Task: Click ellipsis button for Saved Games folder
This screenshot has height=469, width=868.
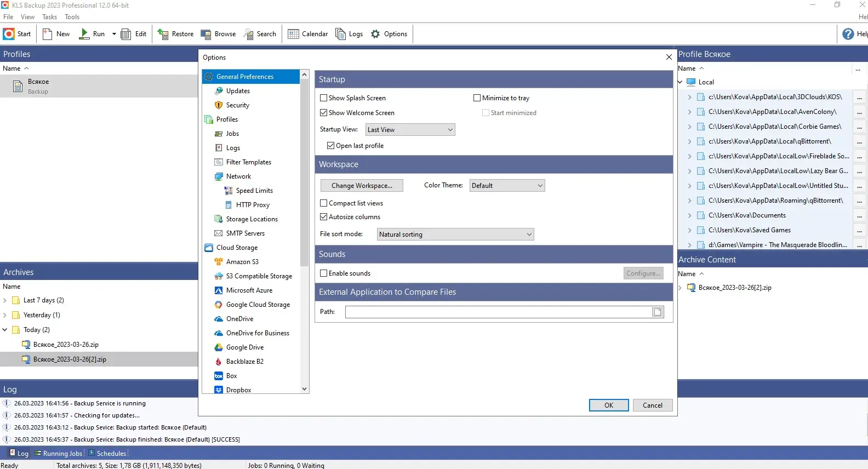Action: pos(859,231)
